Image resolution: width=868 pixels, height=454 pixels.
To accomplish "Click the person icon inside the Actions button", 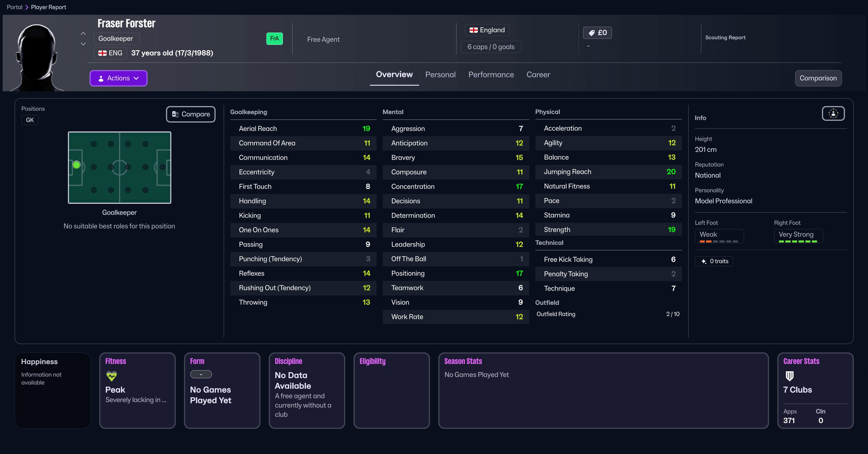I will coord(101,78).
